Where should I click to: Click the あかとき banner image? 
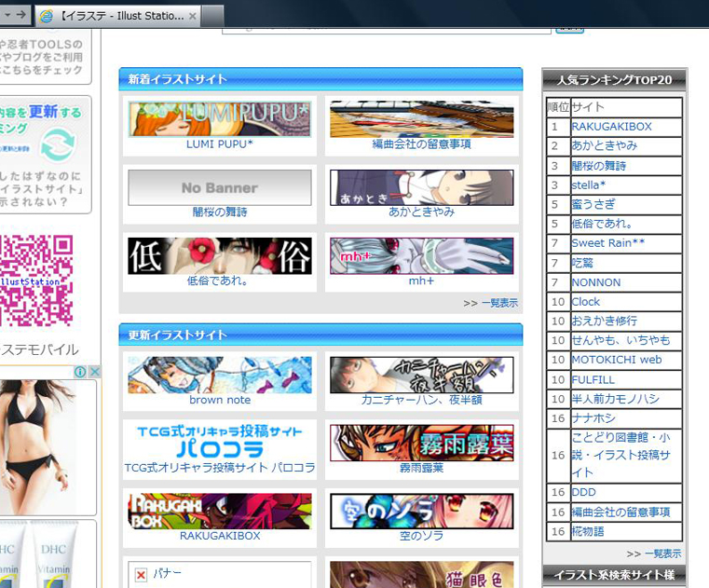(421, 187)
